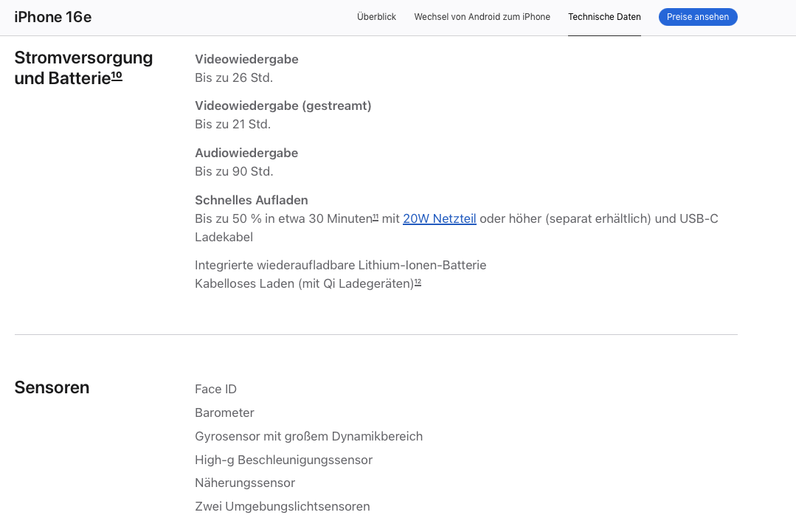
Task: Click the Zwei Umgebungslichtsensoren entry
Action: tap(282, 506)
